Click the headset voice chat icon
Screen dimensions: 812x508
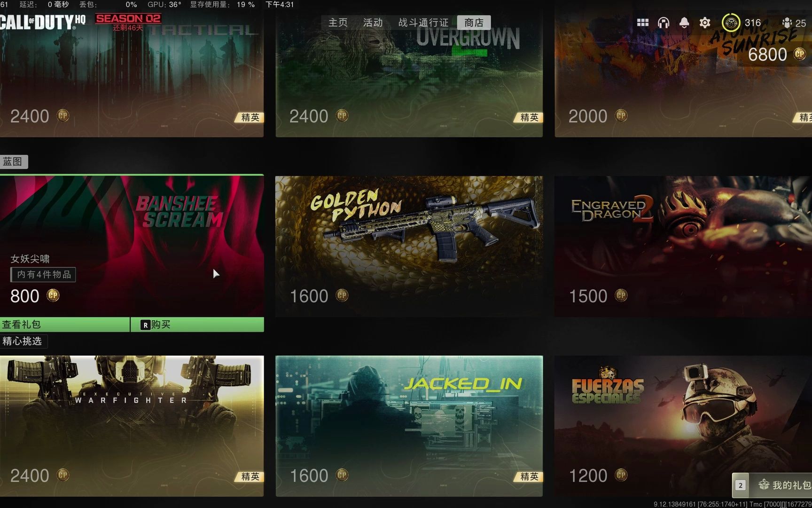point(663,23)
